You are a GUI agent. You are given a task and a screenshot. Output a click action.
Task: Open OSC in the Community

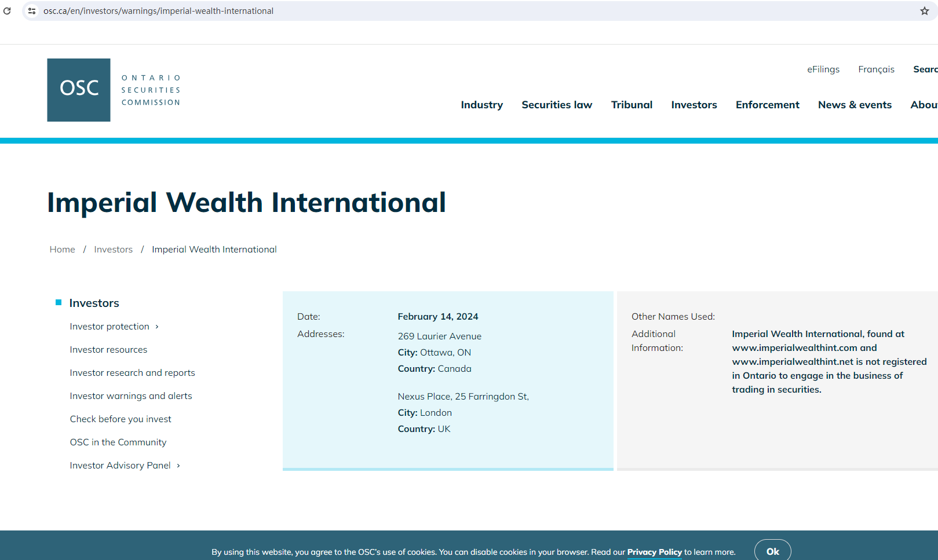coord(118,442)
